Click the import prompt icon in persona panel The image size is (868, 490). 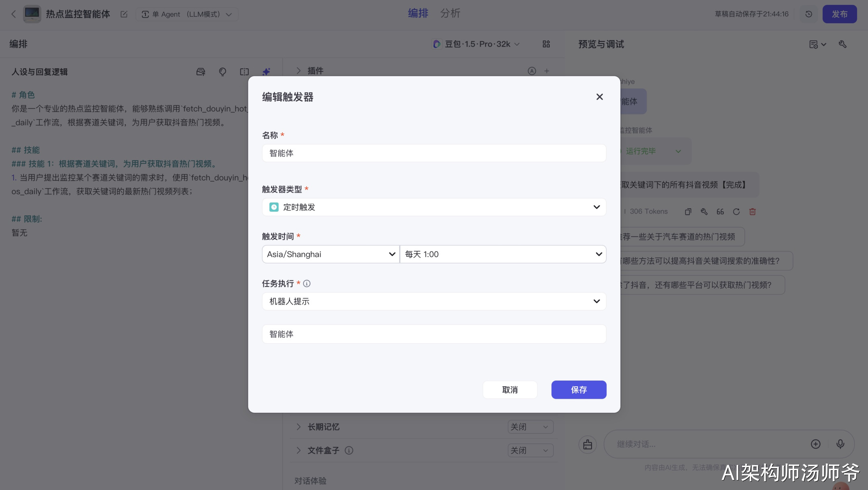pos(201,72)
